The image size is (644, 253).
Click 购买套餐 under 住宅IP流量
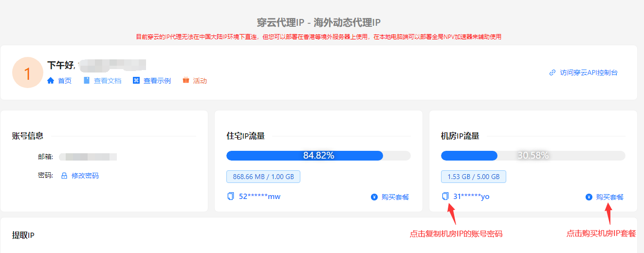click(395, 197)
